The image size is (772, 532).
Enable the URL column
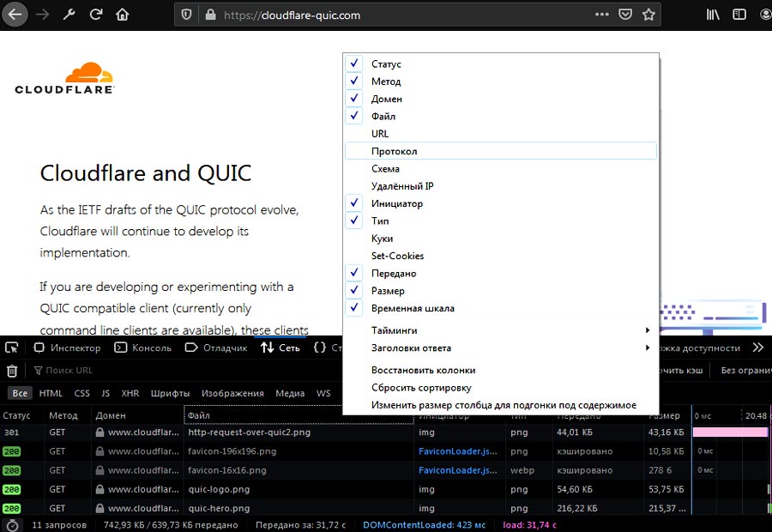click(x=501, y=134)
